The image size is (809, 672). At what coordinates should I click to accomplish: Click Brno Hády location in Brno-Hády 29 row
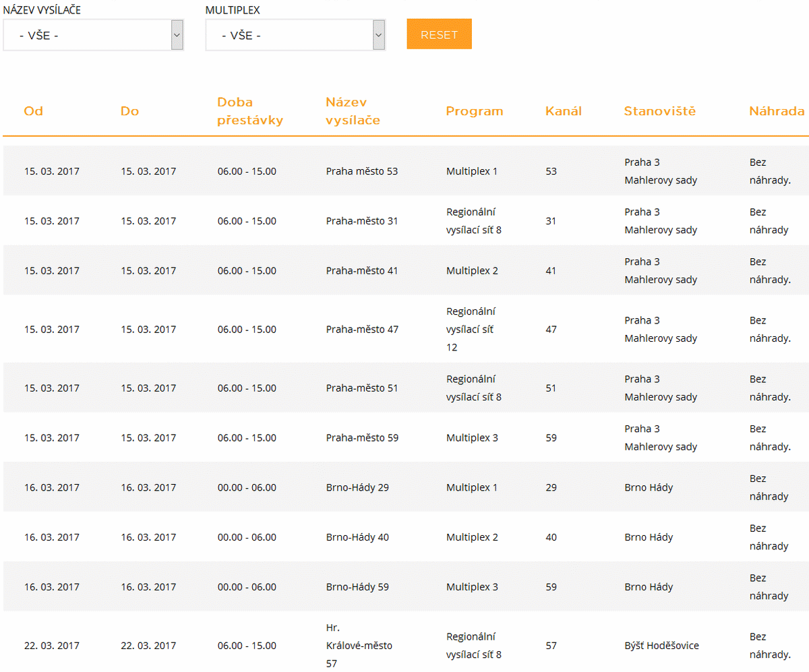pos(649,487)
